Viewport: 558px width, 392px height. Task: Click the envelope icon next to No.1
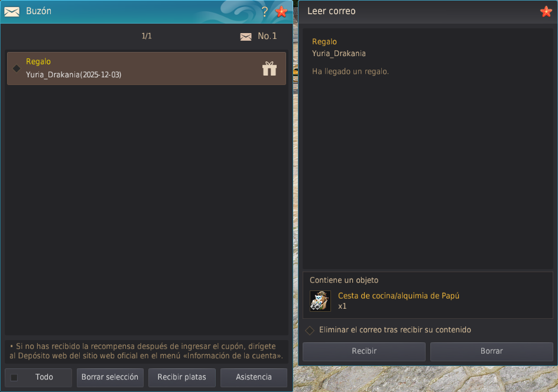pyautogui.click(x=246, y=37)
